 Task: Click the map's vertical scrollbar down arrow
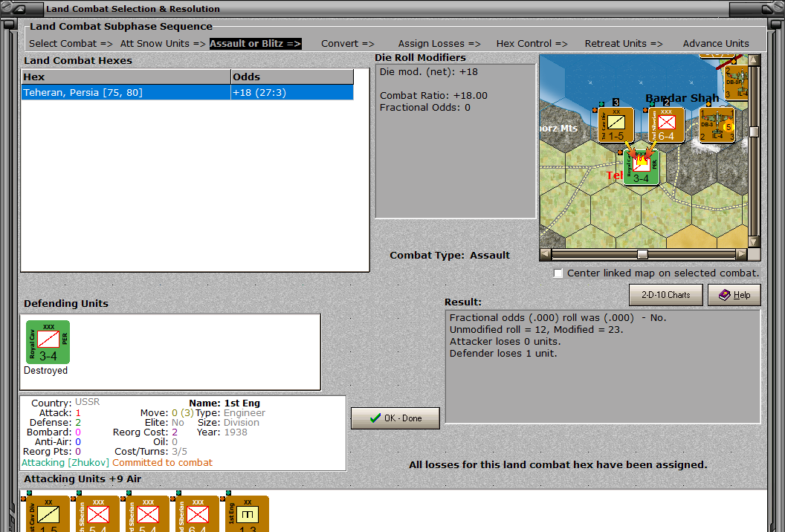click(754, 241)
